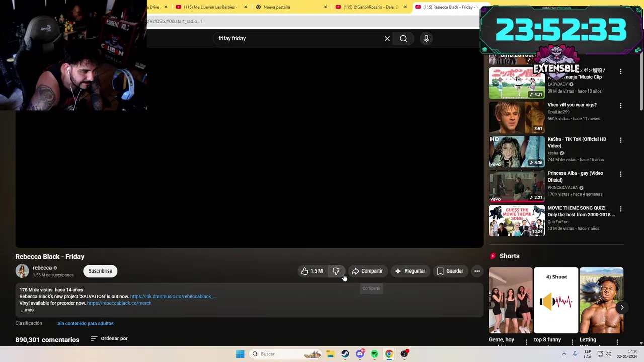The height and width of the screenshot is (362, 644).
Task: Click the QuizzForFun channel name
Action: (x=558, y=222)
